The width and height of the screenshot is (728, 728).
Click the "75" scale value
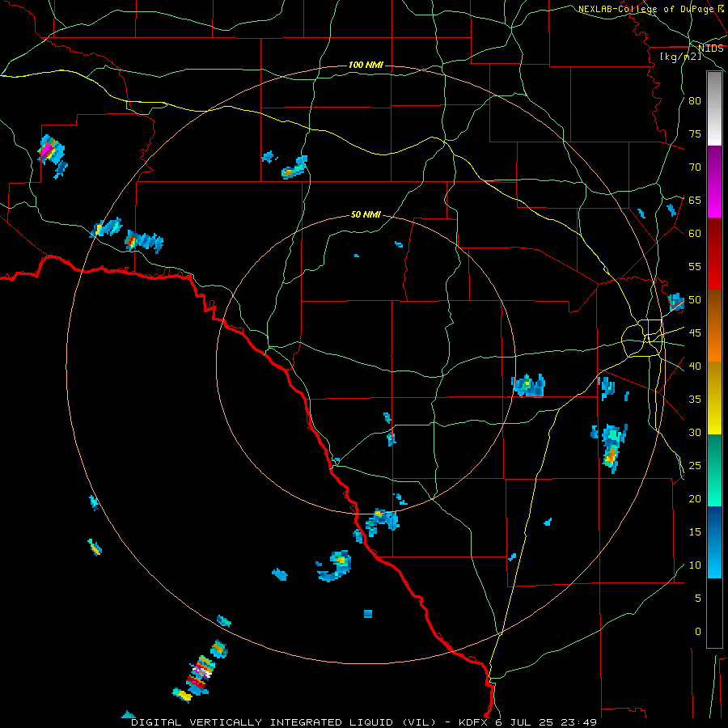coord(695,133)
